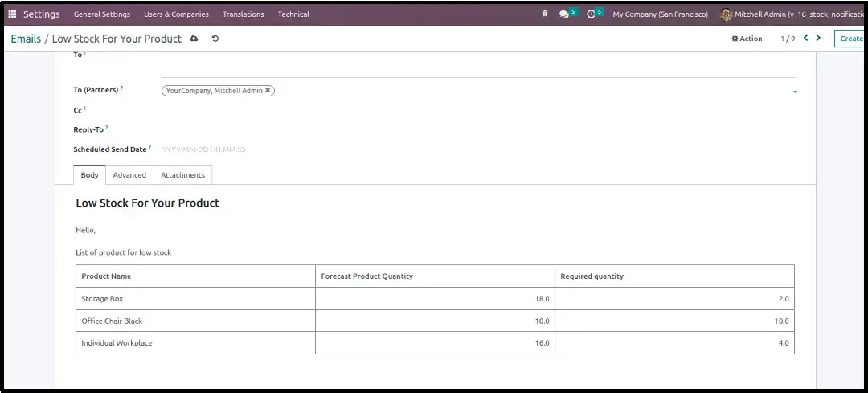This screenshot has height=393, width=868.
Task: Discard changes with the undo icon
Action: click(x=215, y=39)
